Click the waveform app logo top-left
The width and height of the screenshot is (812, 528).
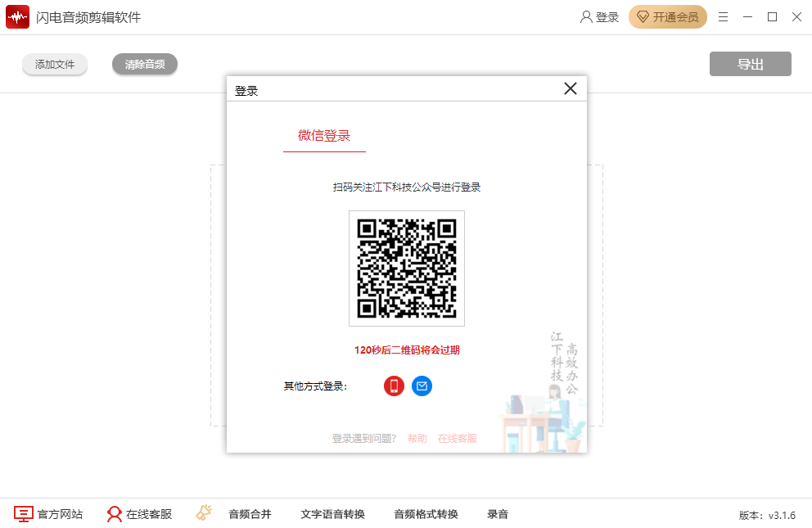coord(17,16)
